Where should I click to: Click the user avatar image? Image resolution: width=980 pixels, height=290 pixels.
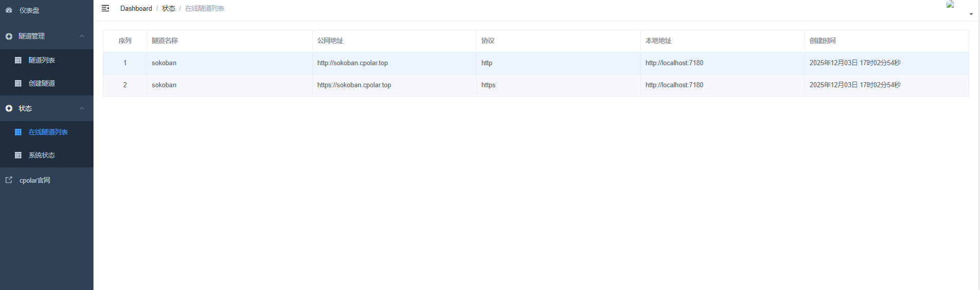tap(950, 5)
